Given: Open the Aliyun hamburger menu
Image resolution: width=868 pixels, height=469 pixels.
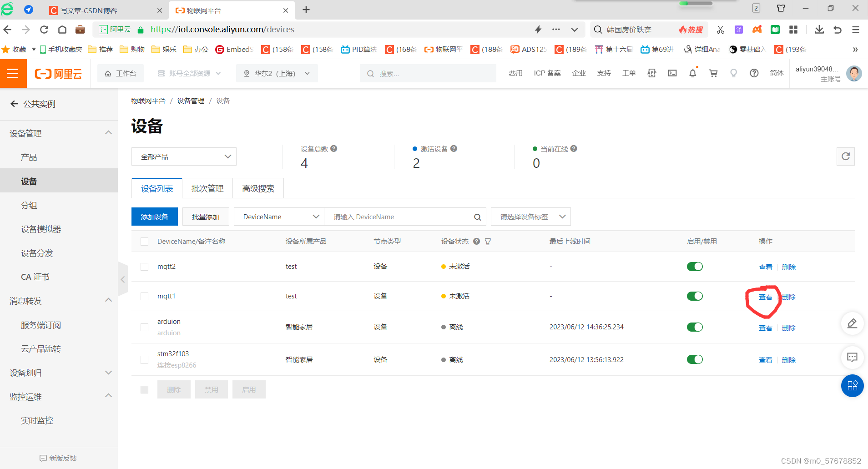Looking at the screenshot, I should click(x=13, y=73).
